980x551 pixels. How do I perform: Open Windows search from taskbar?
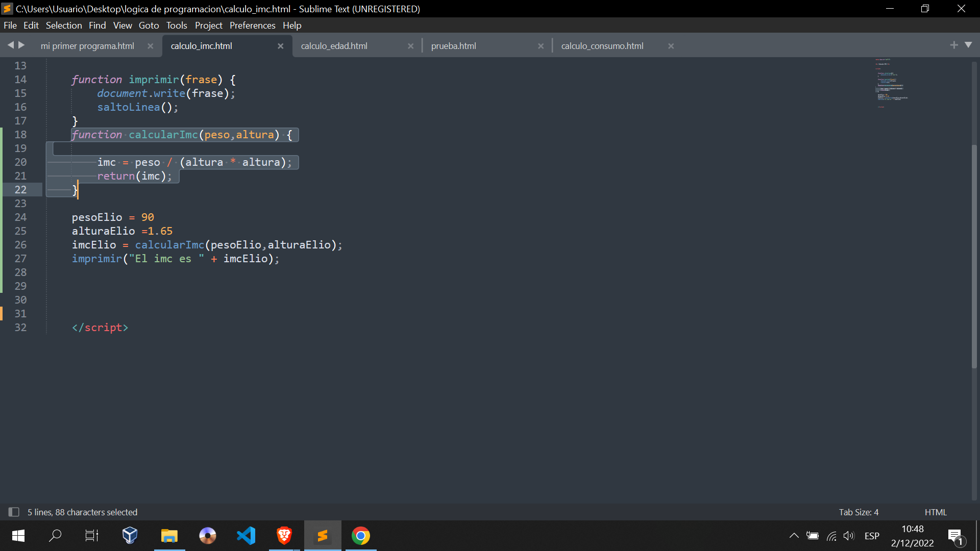tap(55, 536)
